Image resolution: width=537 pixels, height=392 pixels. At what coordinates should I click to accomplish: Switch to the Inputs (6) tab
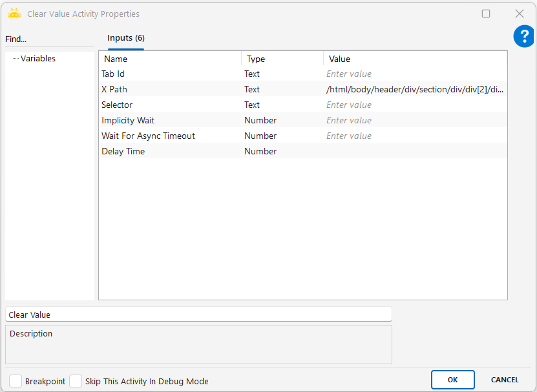pos(125,38)
